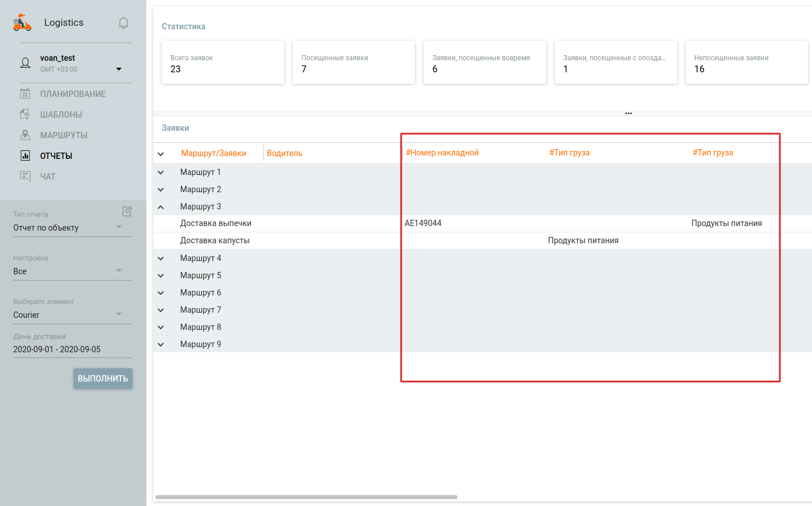Open the voan_test account dropdown
The height and width of the screenshot is (506, 812).
click(x=119, y=69)
